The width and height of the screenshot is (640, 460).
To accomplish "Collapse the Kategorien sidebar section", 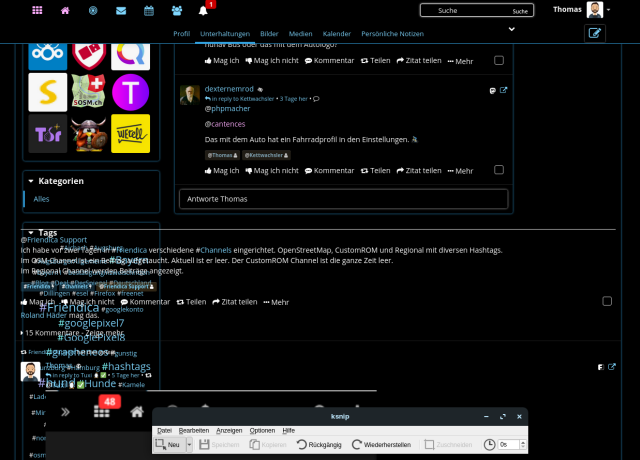I will coord(31,181).
